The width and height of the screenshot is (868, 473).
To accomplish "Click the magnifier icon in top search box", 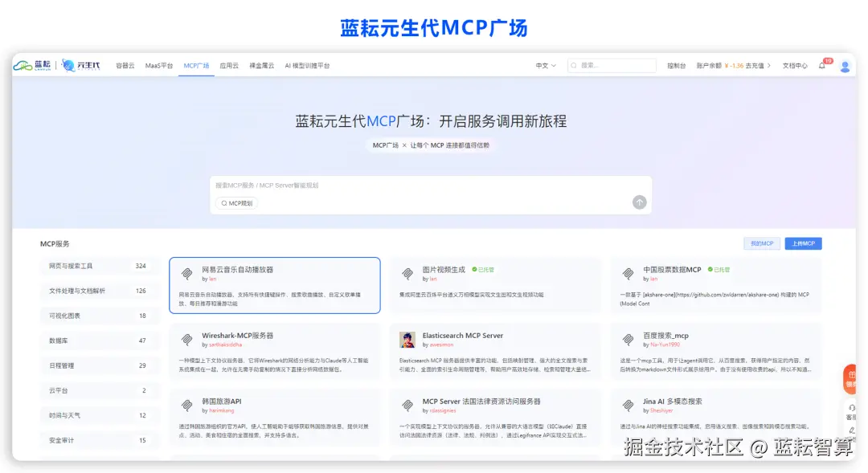I will tap(574, 65).
